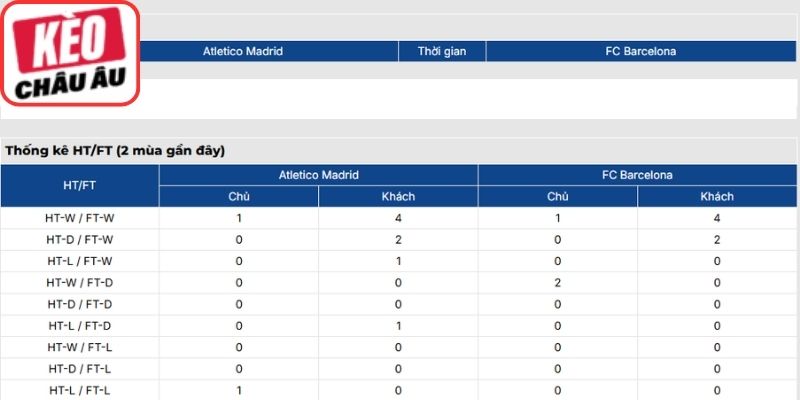Select the HT-W / FT-W row label
Image resolution: width=800 pixels, height=400 pixels.
click(80, 218)
